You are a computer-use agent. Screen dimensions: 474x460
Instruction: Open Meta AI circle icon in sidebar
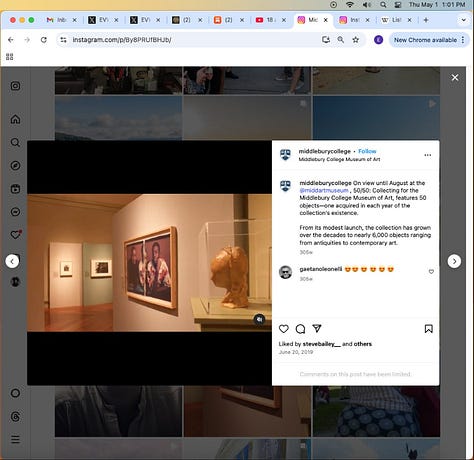click(15, 393)
